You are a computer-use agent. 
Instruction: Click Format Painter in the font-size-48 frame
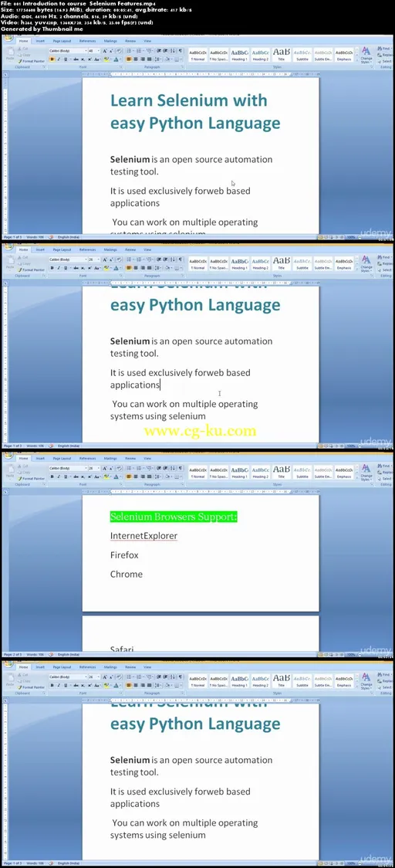pos(31,61)
